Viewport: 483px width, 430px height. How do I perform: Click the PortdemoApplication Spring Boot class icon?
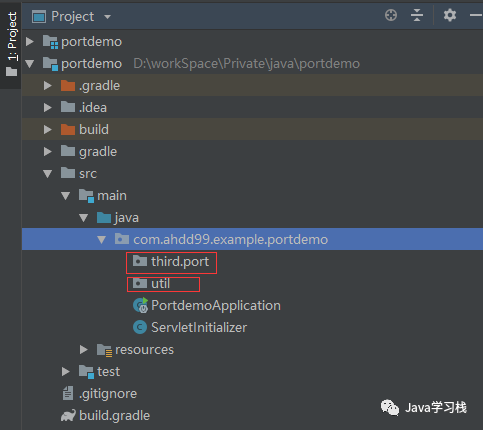click(140, 305)
